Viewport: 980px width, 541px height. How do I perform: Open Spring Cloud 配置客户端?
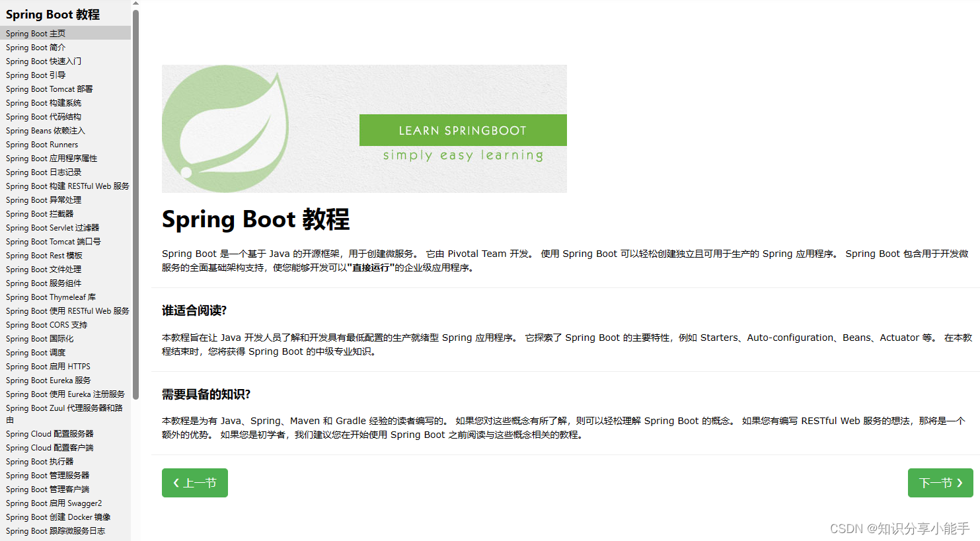point(50,447)
